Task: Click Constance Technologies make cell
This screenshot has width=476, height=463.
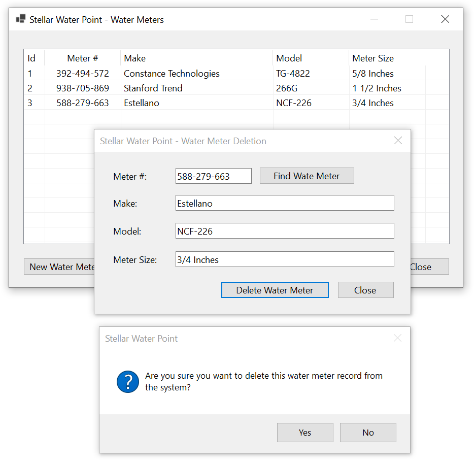Action: tap(172, 74)
